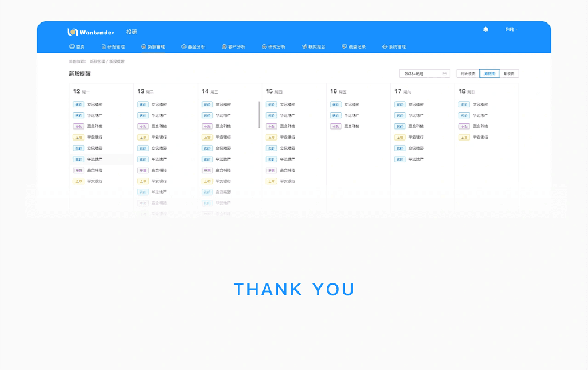
Task: Open first 赢合科技 entry under day 15
Action: pos(288,126)
